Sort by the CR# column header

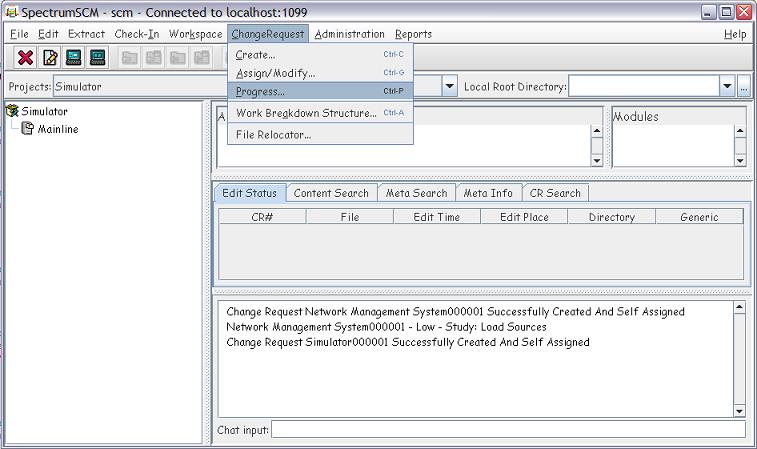coord(262,217)
